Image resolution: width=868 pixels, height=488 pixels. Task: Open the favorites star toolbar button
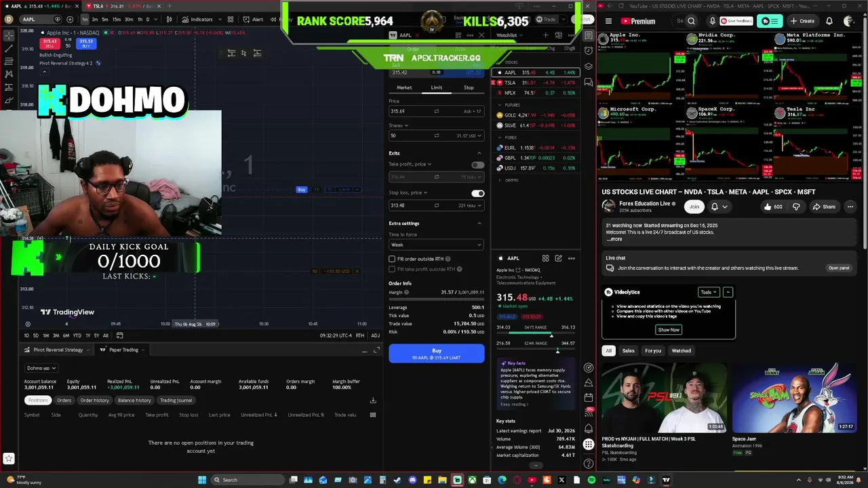(x=9, y=458)
